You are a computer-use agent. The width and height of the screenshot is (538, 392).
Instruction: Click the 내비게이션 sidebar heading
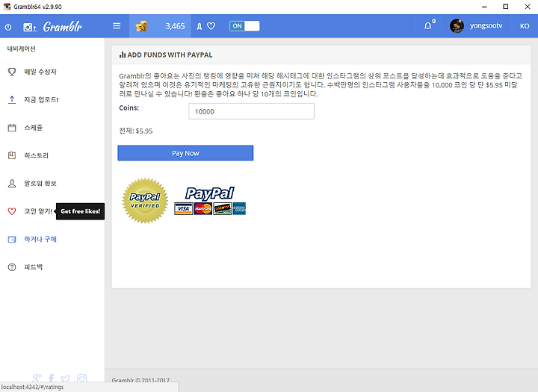pos(21,49)
